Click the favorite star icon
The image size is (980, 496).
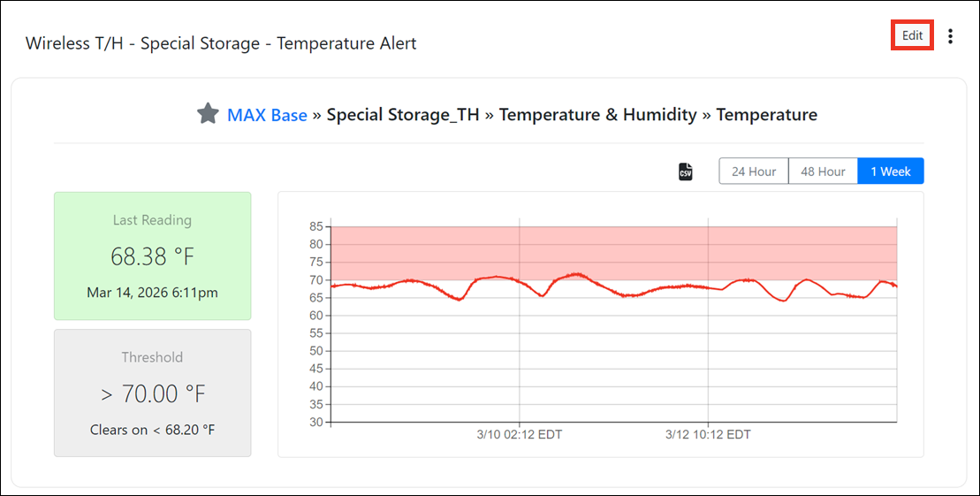click(x=208, y=114)
